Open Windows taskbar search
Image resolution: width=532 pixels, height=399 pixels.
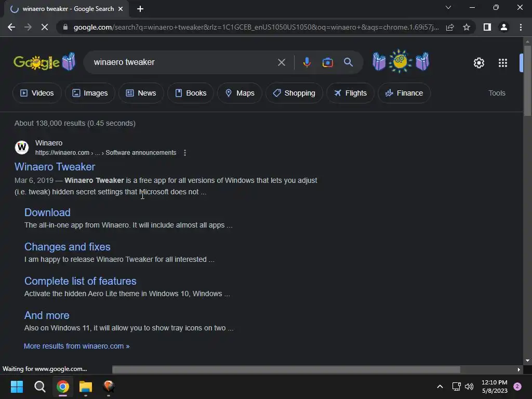39,387
